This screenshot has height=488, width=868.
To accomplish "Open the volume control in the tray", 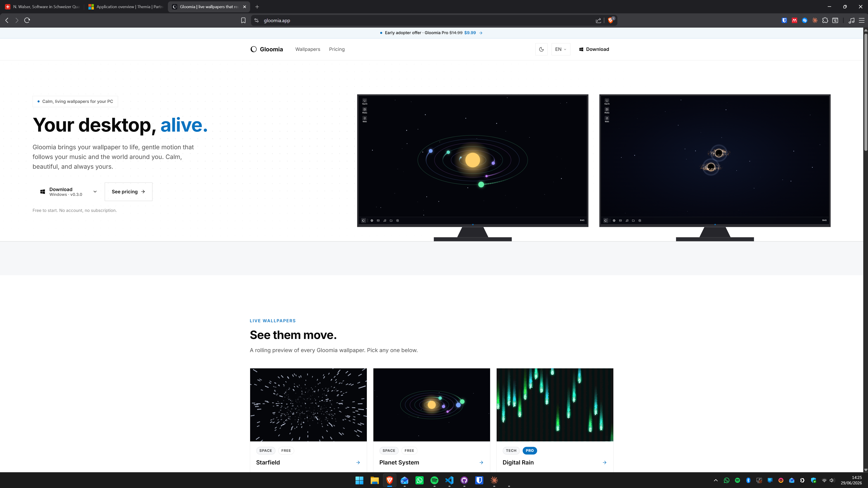I will click(832, 480).
